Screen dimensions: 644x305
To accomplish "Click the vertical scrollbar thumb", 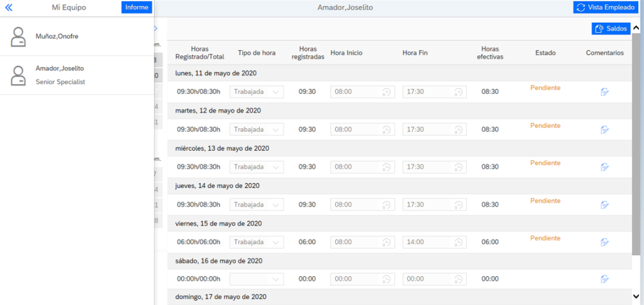I will 636,143.
